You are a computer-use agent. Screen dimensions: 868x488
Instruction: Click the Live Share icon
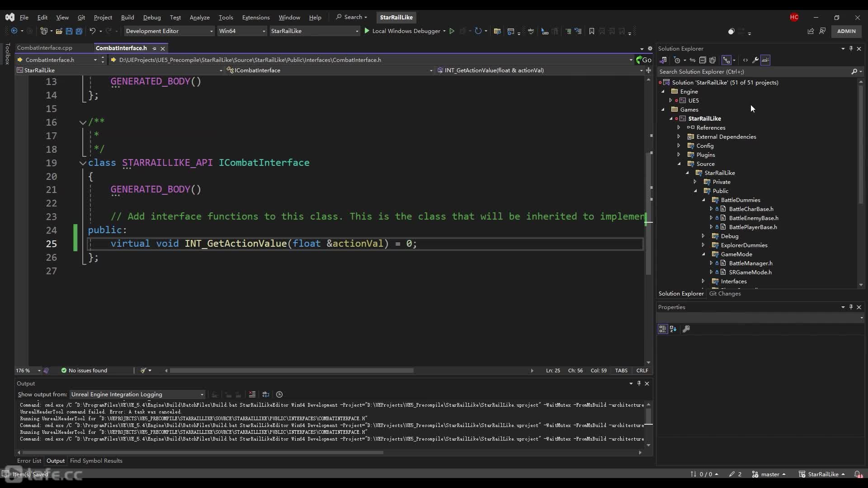(x=811, y=31)
